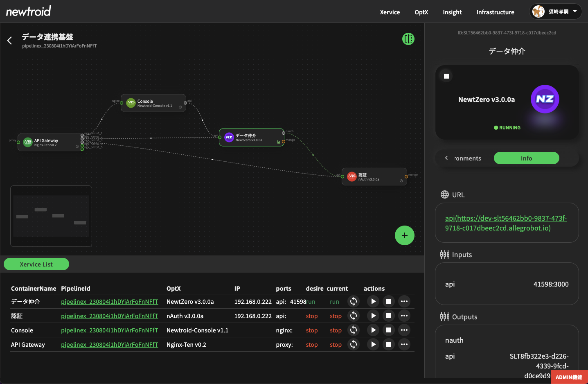The image size is (588, 384).
Task: Start the Console container with play
Action: coord(373,330)
